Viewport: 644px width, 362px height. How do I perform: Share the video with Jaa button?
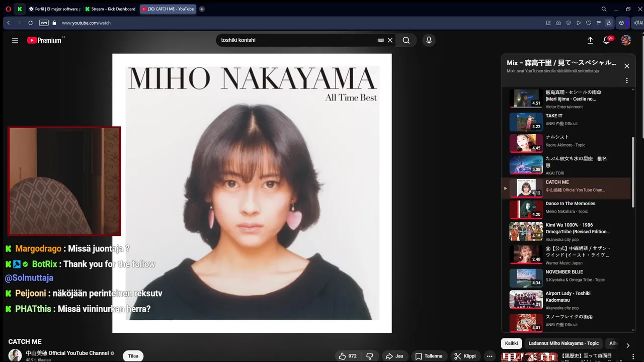394,356
